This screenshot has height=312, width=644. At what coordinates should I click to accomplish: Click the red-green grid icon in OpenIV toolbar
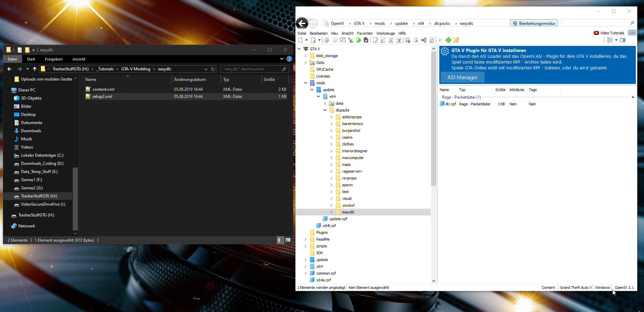tap(351, 40)
